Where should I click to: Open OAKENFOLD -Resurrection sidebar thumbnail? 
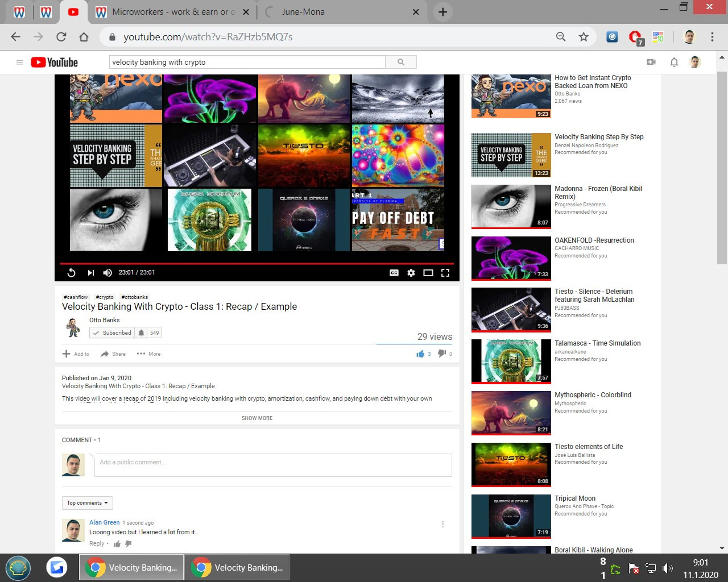tap(511, 258)
